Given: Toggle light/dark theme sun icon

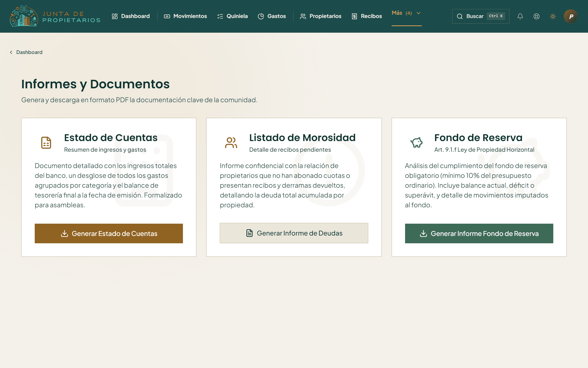Looking at the screenshot, I should click(553, 16).
